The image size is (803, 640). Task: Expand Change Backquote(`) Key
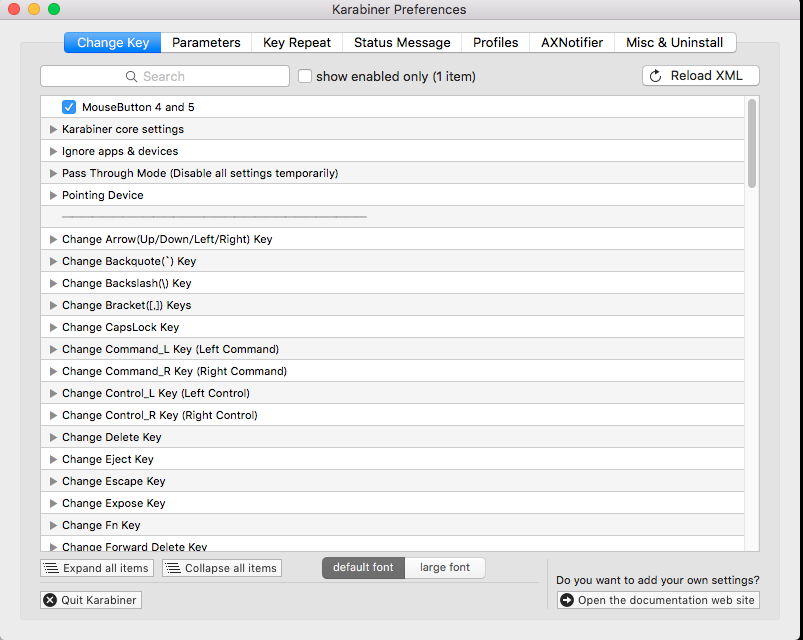[x=53, y=262]
